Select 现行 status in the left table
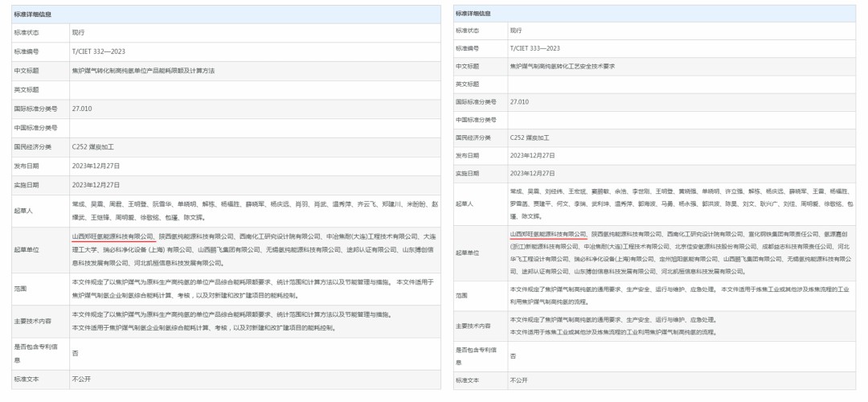The width and height of the screenshot is (868, 402). 78,32
